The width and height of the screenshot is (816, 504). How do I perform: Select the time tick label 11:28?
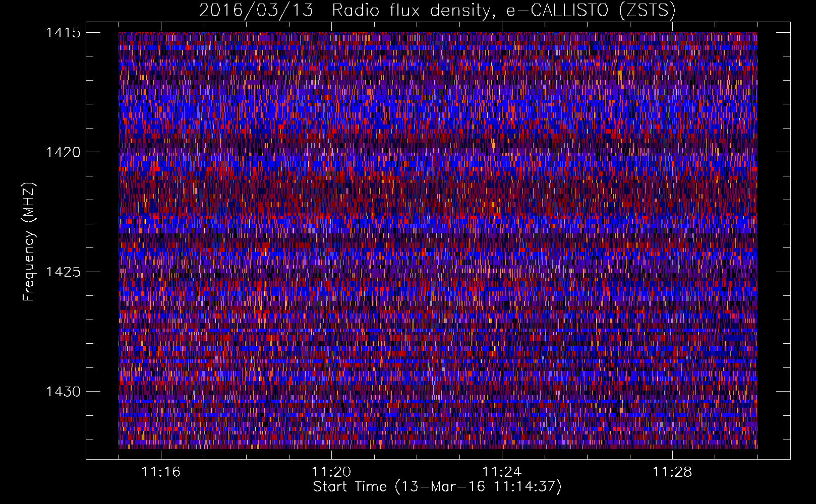(x=672, y=472)
